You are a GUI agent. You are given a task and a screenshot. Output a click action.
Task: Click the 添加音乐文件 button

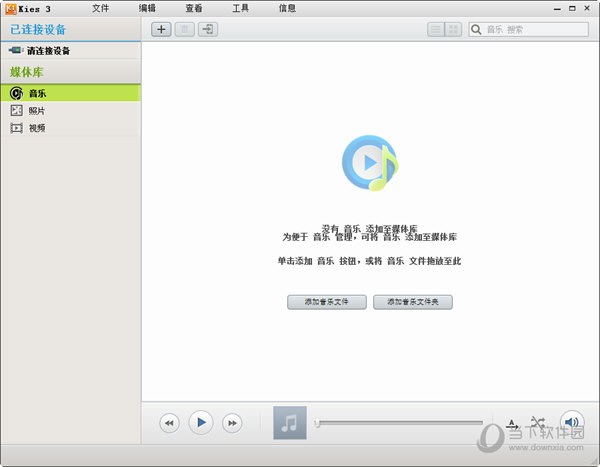(327, 302)
